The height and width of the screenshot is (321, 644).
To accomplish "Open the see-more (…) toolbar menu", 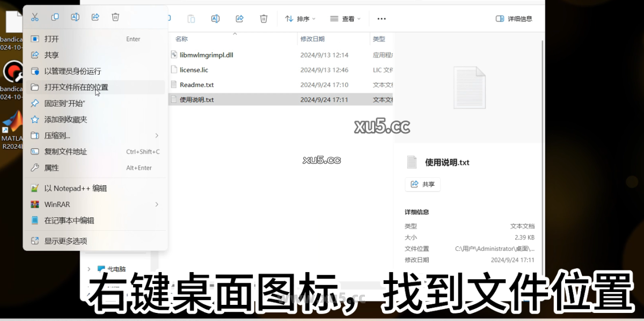I will click(382, 18).
